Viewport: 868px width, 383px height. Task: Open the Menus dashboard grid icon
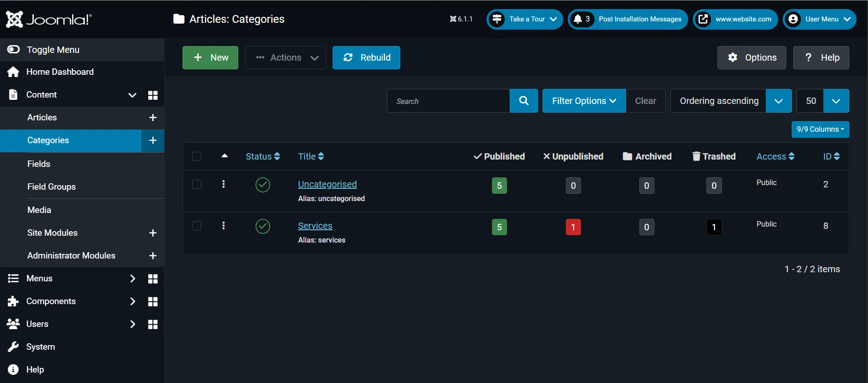click(153, 279)
